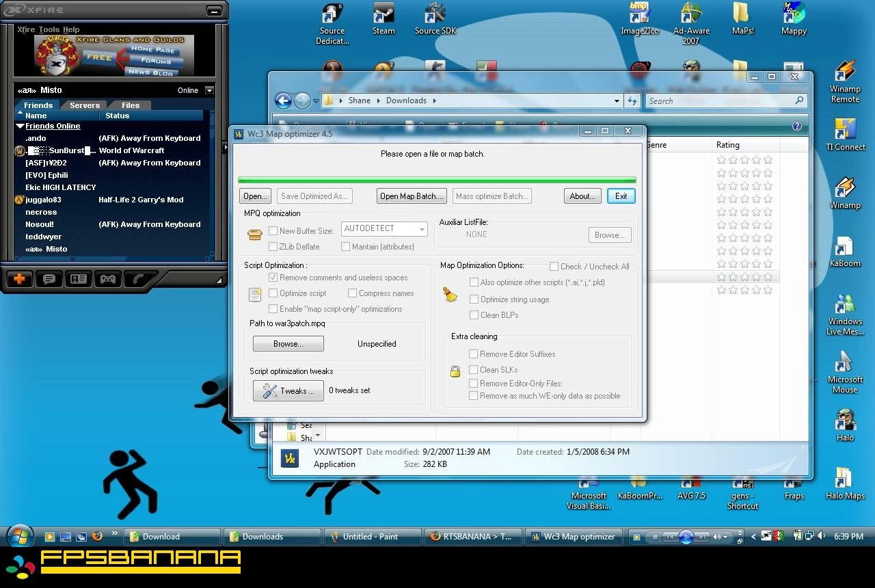Screen dimensions: 875x588
Task: Click the Tweaks ... button
Action: pyautogui.click(x=288, y=390)
